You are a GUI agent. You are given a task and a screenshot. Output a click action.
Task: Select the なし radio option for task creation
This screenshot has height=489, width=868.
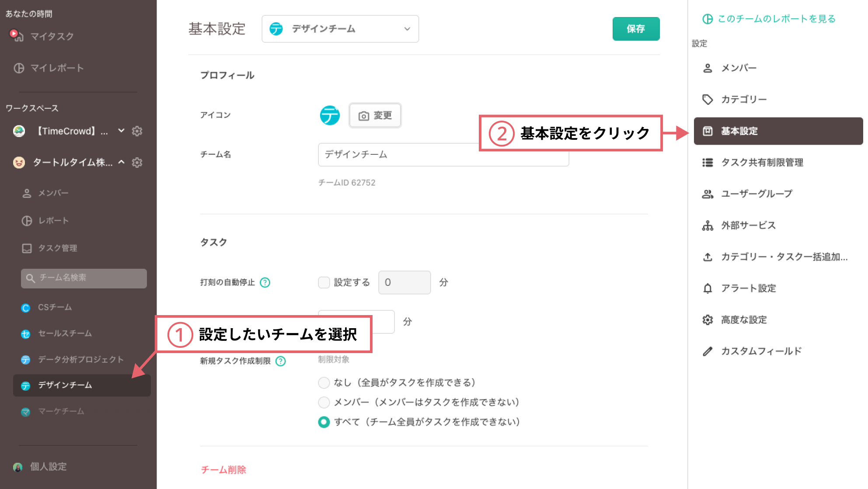tap(324, 382)
